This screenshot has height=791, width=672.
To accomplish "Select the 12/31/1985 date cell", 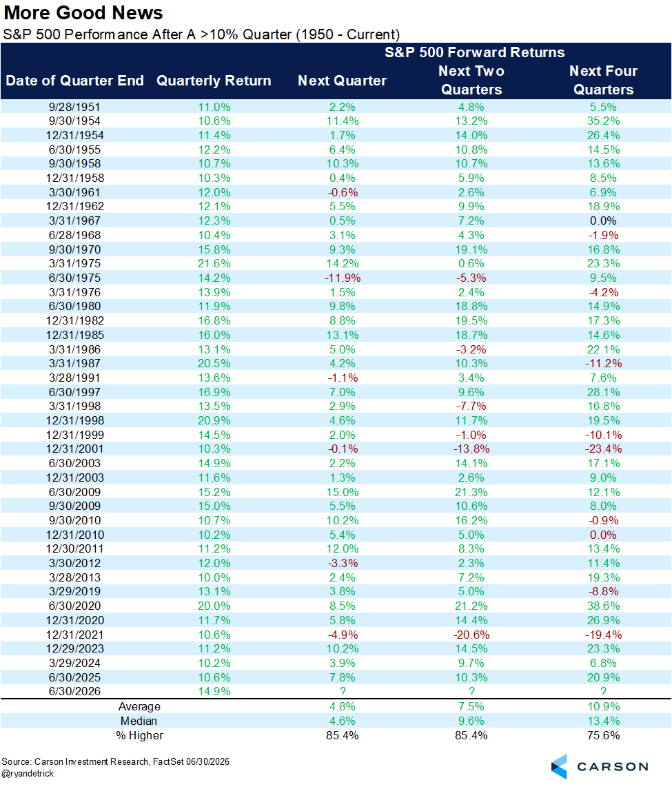I will click(74, 335).
